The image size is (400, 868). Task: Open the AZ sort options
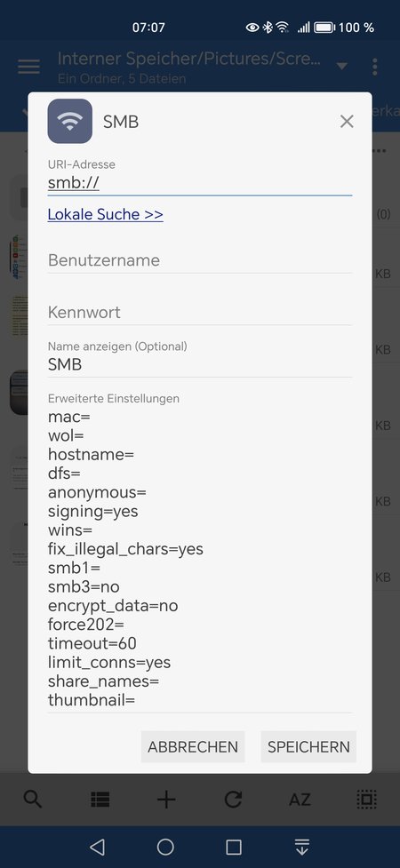tap(300, 800)
